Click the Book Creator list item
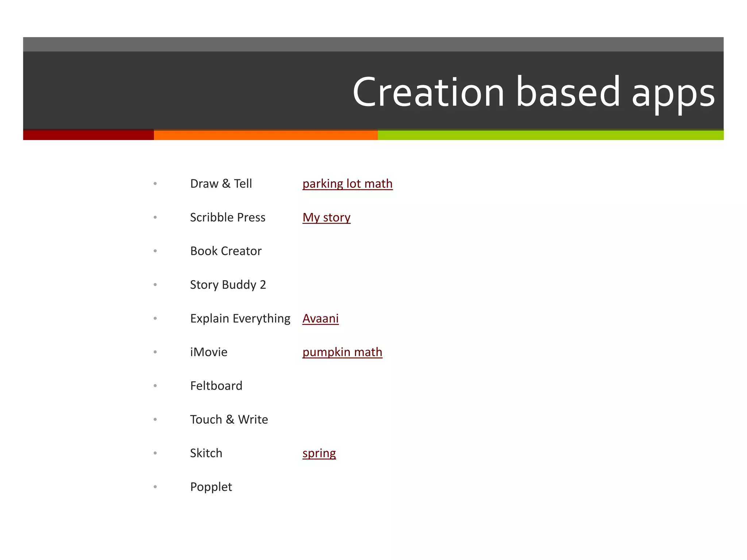The image size is (747, 560). [x=226, y=251]
